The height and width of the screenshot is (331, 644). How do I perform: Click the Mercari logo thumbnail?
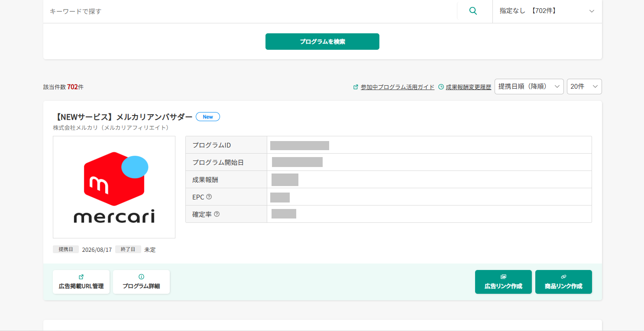pos(114,187)
